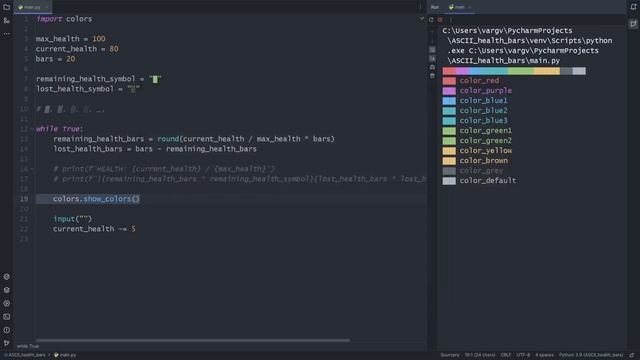Click the up arrow in Run console gutter
Image resolution: width=640 pixels, height=360 pixels.
432,32
